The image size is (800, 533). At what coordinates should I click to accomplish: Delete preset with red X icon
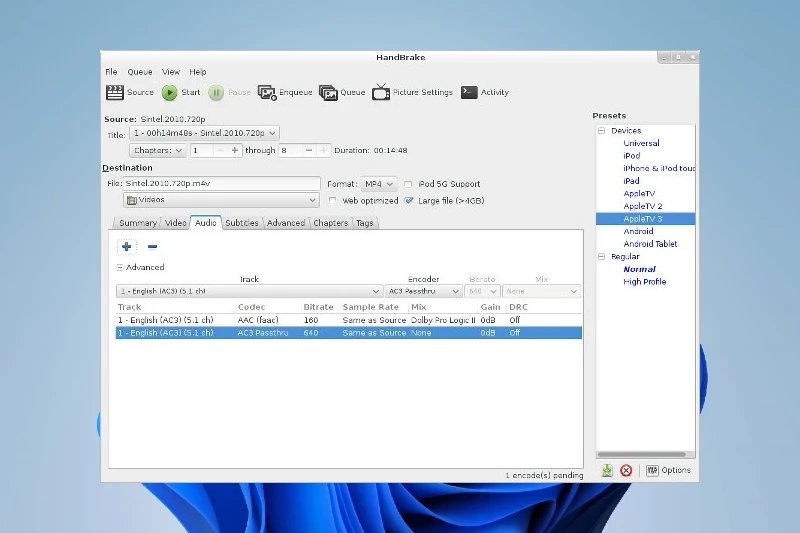pyautogui.click(x=626, y=470)
